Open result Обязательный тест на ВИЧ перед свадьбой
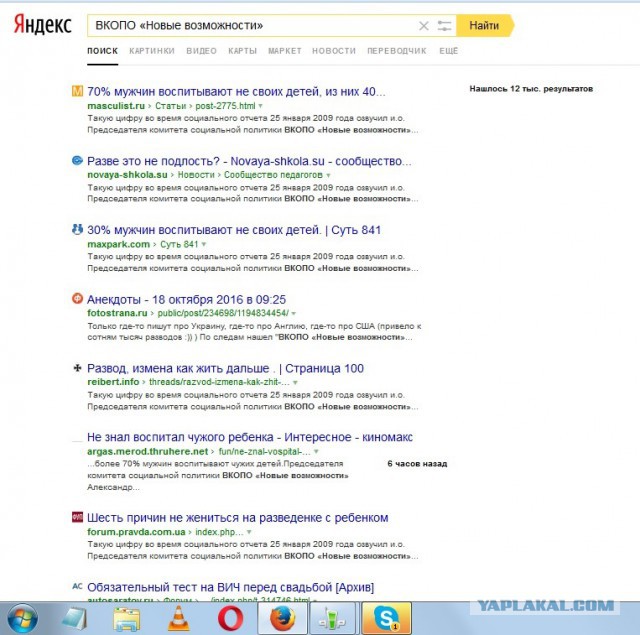 click(x=231, y=587)
